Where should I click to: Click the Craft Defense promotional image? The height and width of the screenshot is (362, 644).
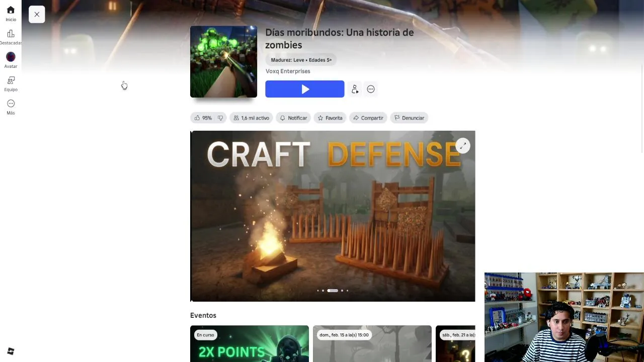coord(333,216)
